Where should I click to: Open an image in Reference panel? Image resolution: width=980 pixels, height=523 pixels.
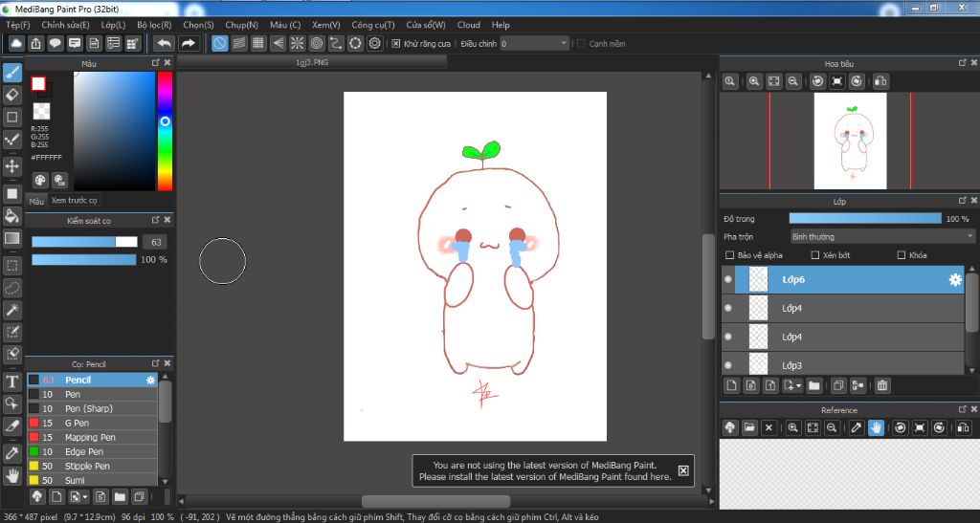tap(749, 427)
